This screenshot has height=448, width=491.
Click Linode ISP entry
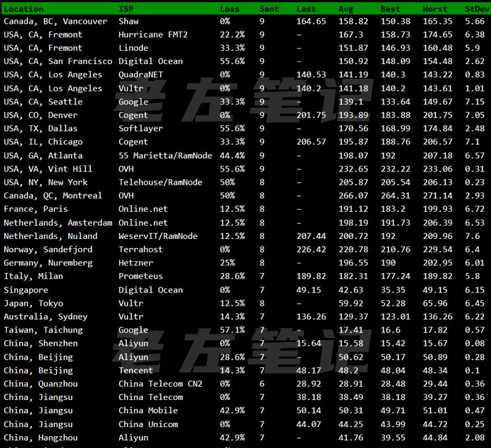[134, 48]
